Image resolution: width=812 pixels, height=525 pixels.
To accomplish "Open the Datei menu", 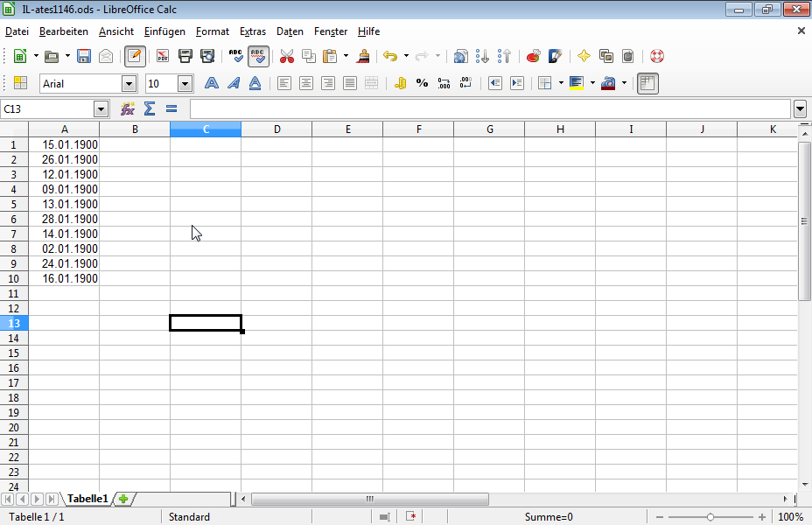I will pyautogui.click(x=17, y=31).
